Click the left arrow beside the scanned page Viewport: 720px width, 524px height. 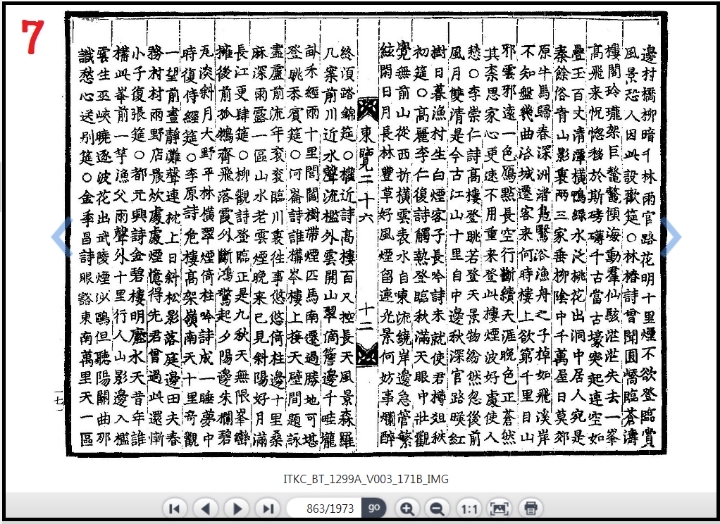click(62, 237)
